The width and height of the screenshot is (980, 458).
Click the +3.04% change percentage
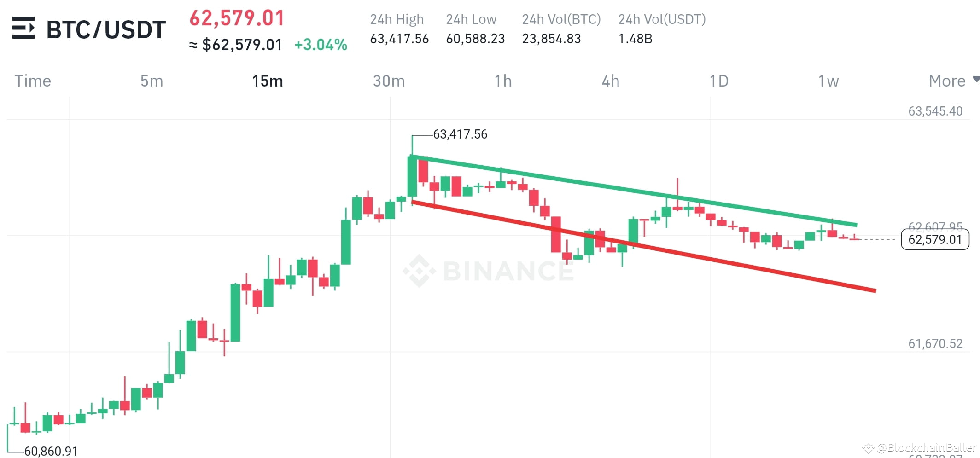(x=321, y=45)
